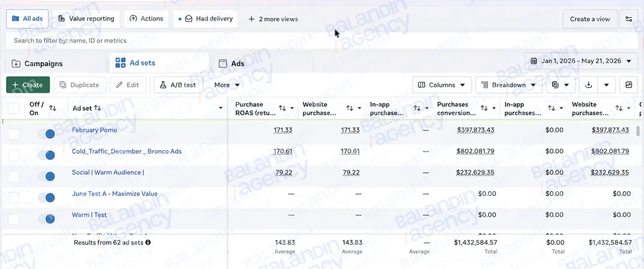Switch to the All ads view
644x269 pixels.
tap(27, 19)
